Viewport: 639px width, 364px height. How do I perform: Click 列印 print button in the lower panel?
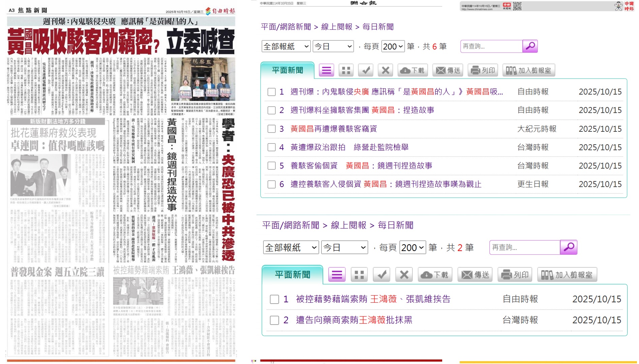[515, 275]
